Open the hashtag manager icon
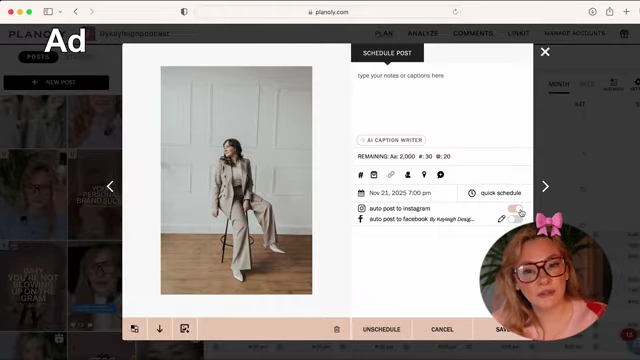This screenshot has height=360, width=640. (x=360, y=175)
